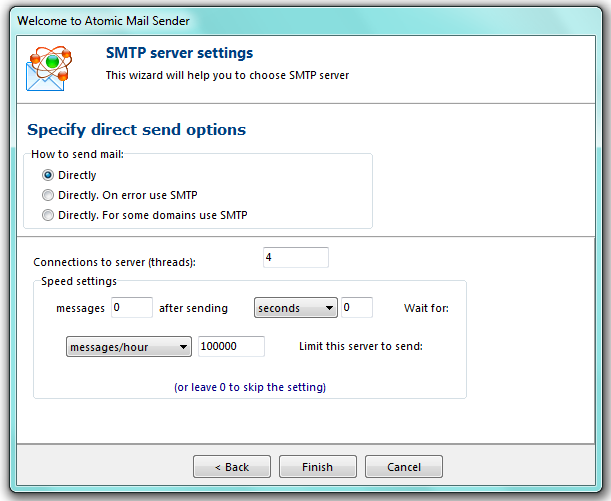
Task: Click the "Specify direct send options" heading
Action: click(136, 130)
